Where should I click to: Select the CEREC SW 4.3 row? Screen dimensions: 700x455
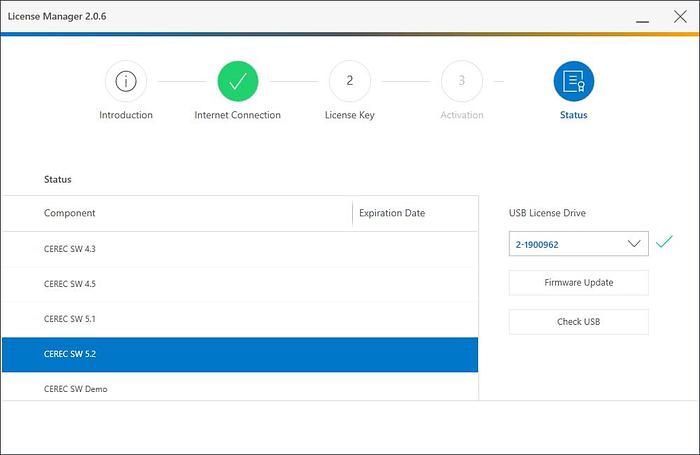click(240, 249)
